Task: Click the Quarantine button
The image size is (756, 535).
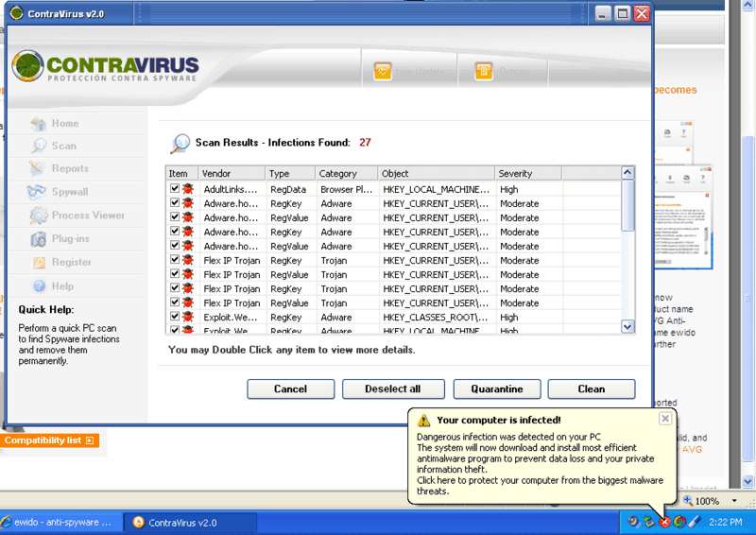Action: 497,388
